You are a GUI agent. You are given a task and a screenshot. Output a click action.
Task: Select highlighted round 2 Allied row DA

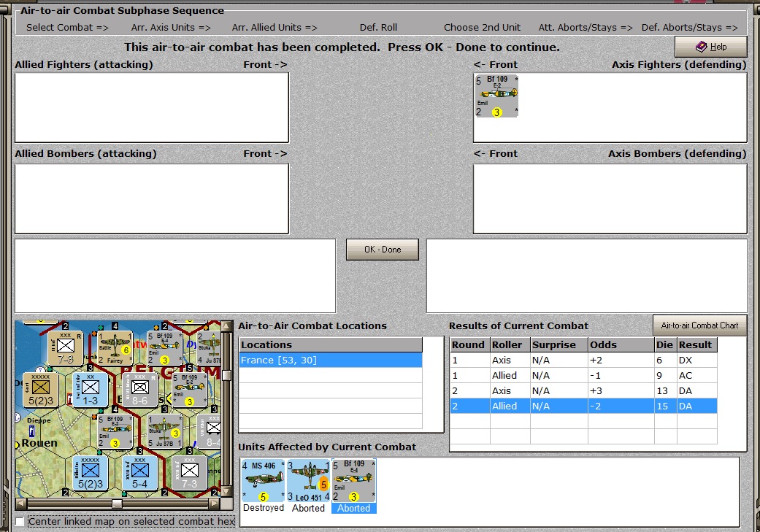coord(583,406)
